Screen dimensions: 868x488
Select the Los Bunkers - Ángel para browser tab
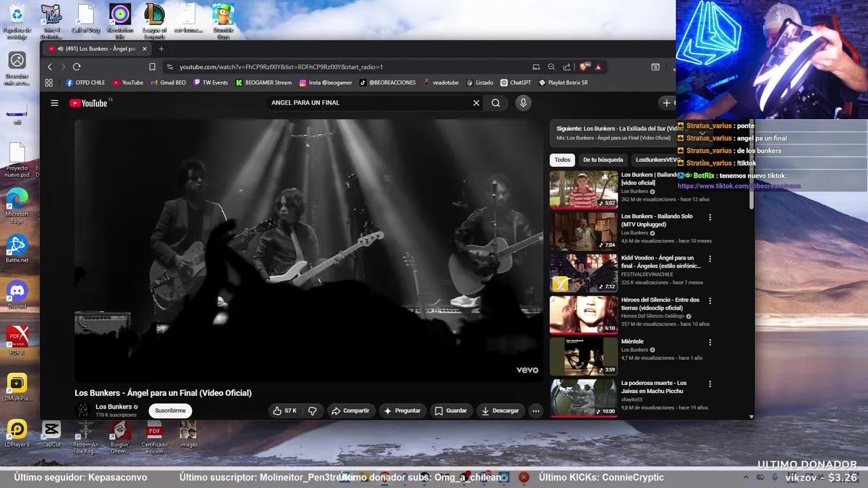[x=97, y=49]
